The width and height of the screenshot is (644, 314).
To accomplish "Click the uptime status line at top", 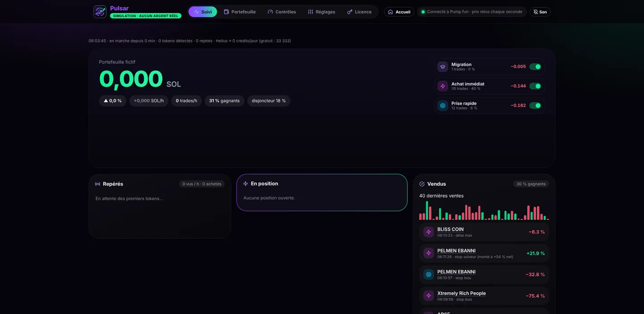I will pyautogui.click(x=190, y=41).
